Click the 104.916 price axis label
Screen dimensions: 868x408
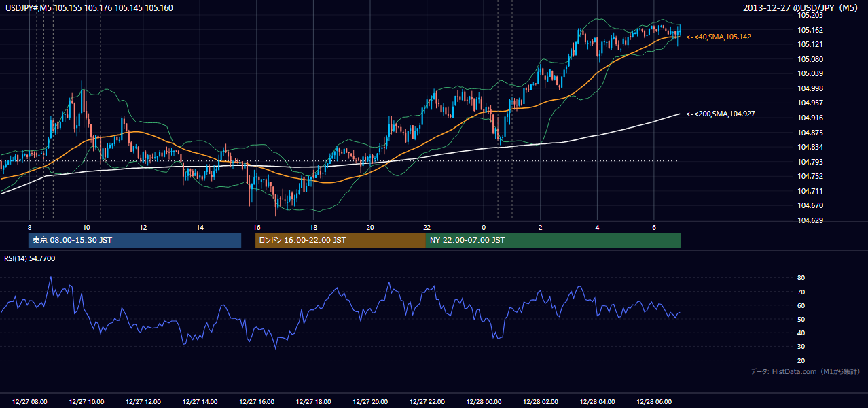[810, 118]
